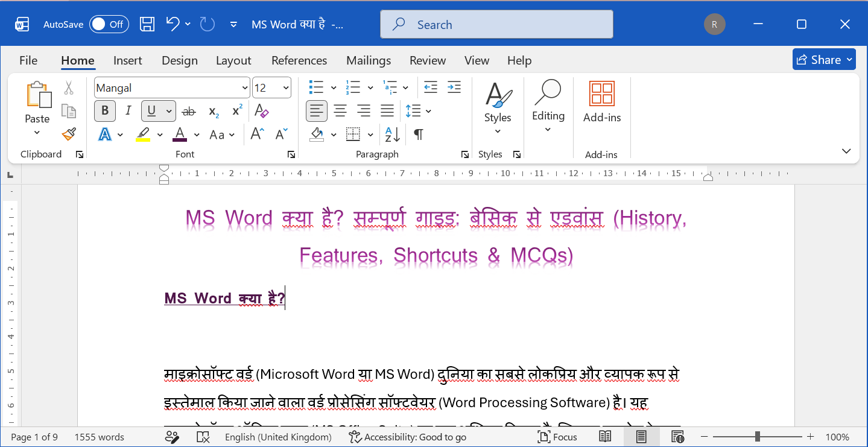Justify the paragraph text

click(387, 111)
